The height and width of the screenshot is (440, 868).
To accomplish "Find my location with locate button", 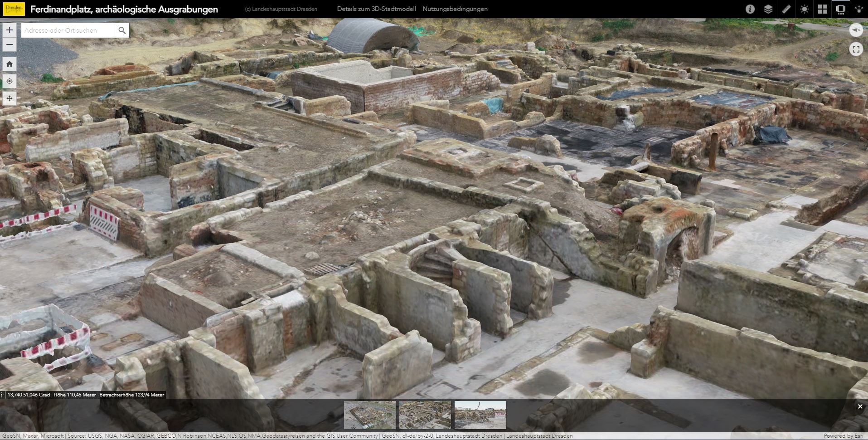I will [10, 81].
